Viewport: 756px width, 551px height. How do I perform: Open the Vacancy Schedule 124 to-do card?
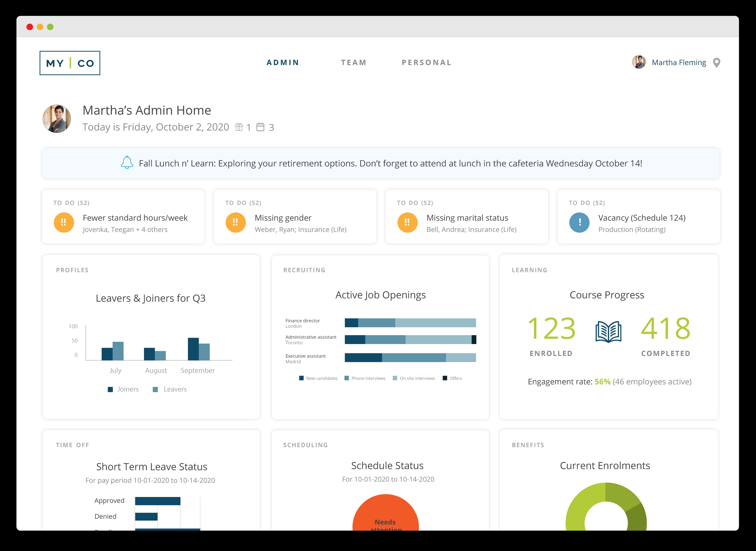[641, 218]
